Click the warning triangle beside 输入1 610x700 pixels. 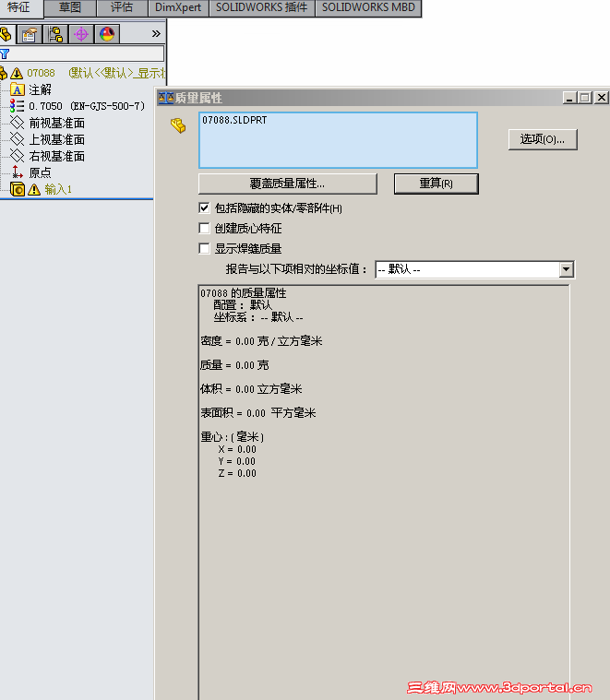pos(34,190)
